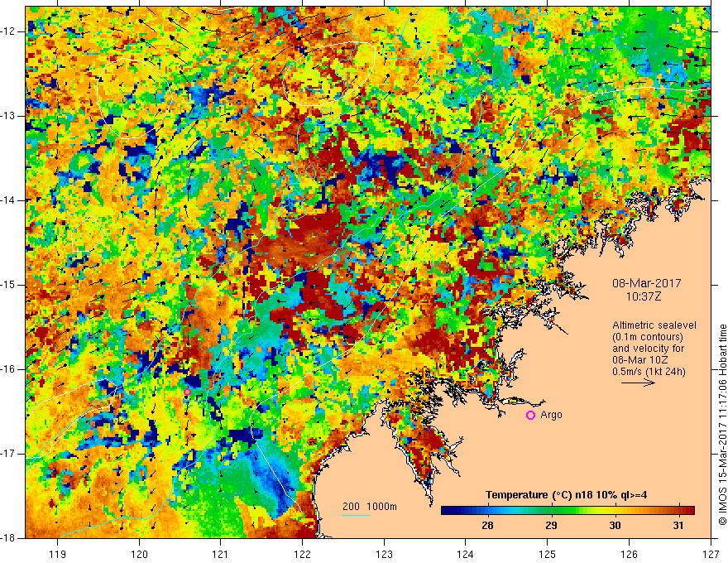Click latitude axis label '-18'
This screenshot has width=728, height=563.
click(x=9, y=538)
